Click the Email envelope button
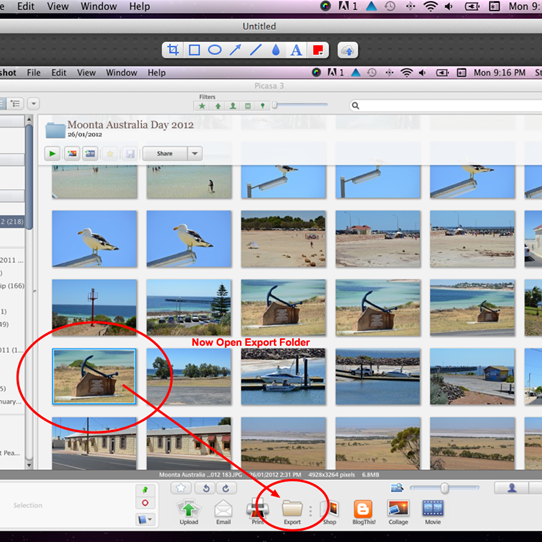Screen dimensions: 542x542 click(223, 512)
